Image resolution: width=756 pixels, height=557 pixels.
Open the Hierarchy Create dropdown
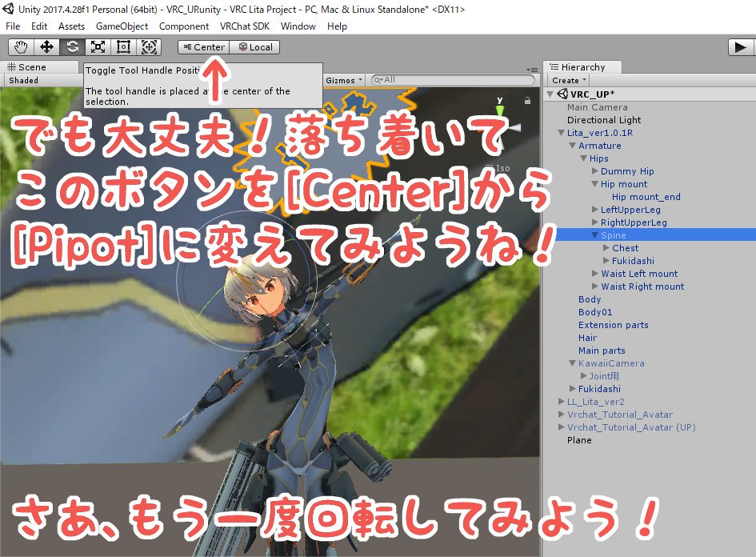[x=569, y=80]
